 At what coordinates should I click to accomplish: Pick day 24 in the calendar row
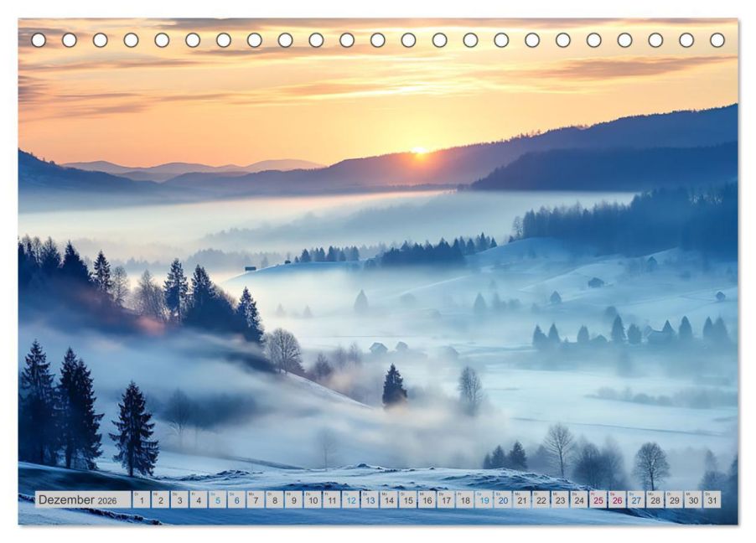pos(578,500)
